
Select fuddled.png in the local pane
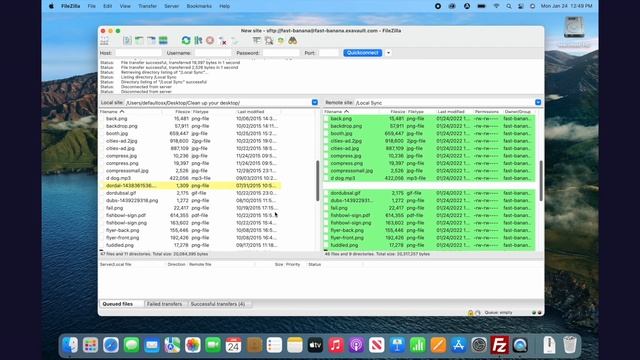190,245
